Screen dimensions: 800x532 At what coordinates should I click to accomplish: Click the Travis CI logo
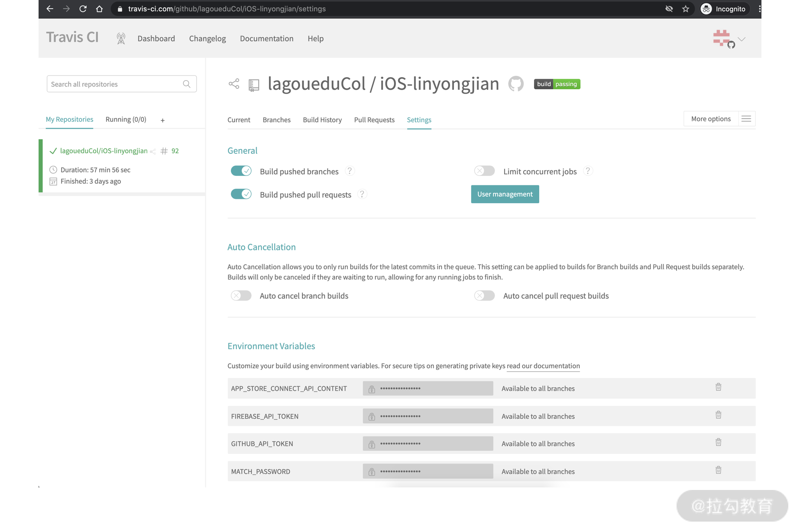pyautogui.click(x=72, y=37)
